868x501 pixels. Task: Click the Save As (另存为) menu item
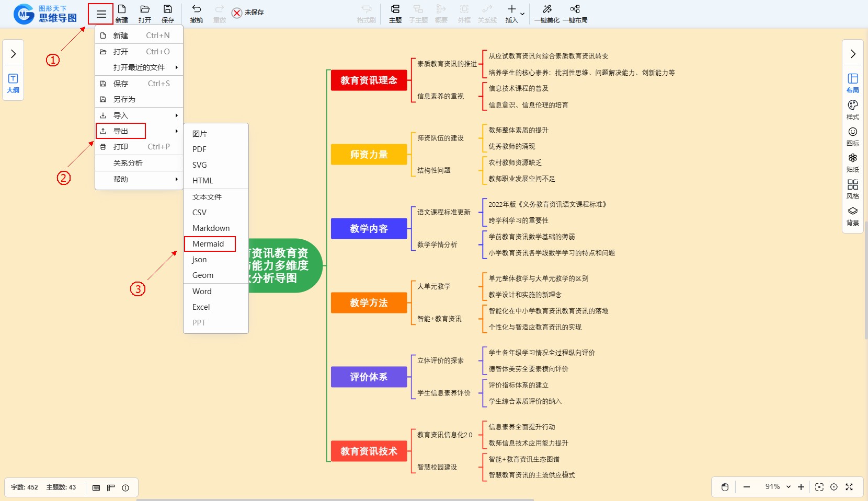[x=124, y=99]
